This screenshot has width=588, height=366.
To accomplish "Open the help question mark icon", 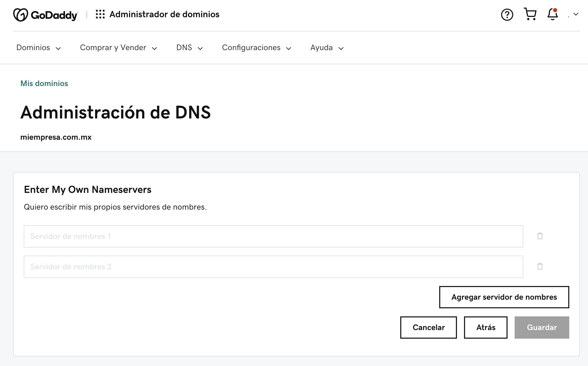I will [x=507, y=15].
